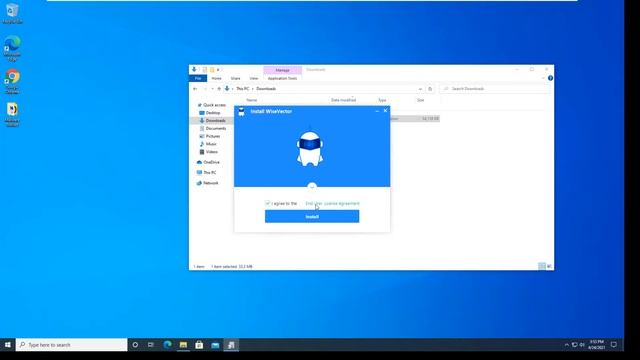Click New folder icon in Quick Access Toolbar
This screenshot has width=640, height=360.
pyautogui.click(x=212, y=70)
